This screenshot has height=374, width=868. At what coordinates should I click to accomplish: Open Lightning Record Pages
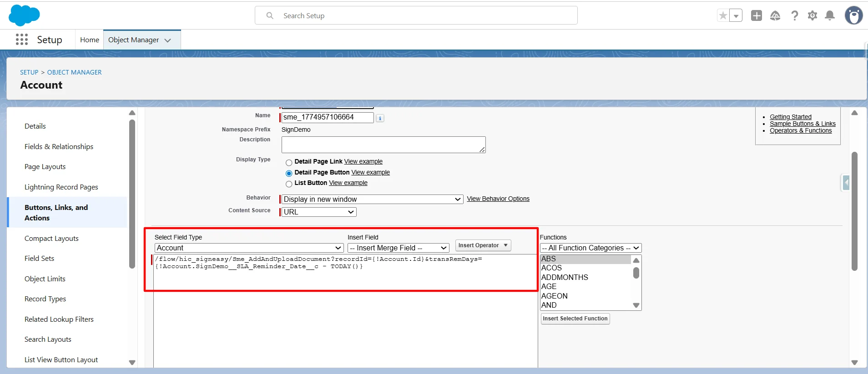(61, 187)
